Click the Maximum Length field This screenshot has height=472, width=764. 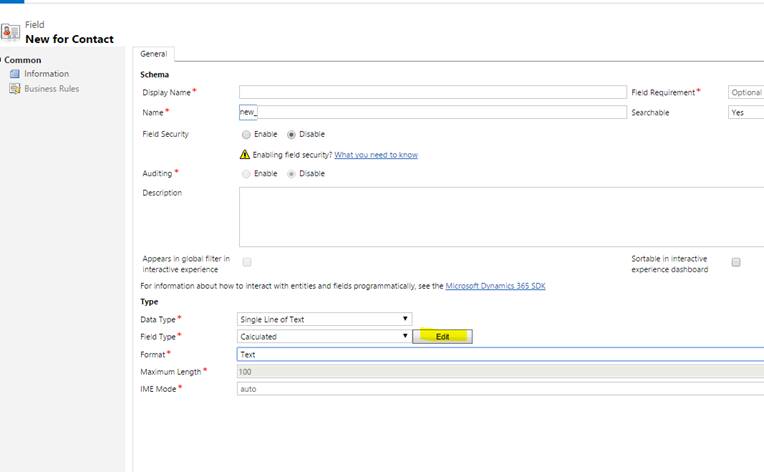click(x=500, y=372)
